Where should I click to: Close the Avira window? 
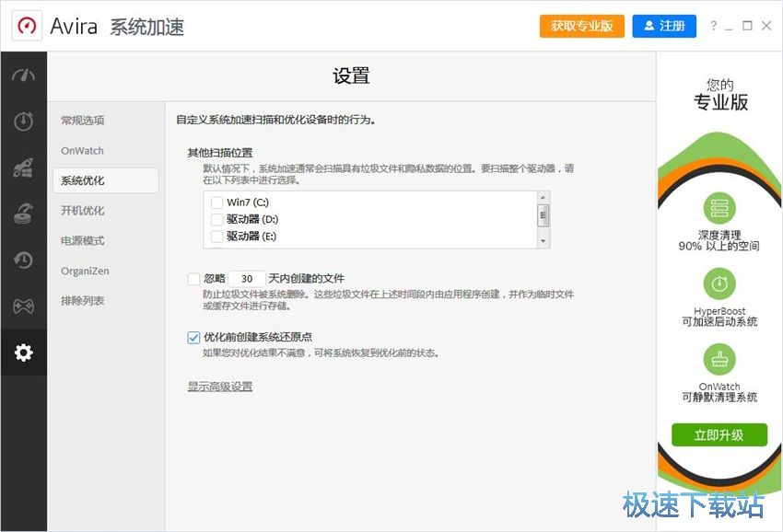(766, 26)
